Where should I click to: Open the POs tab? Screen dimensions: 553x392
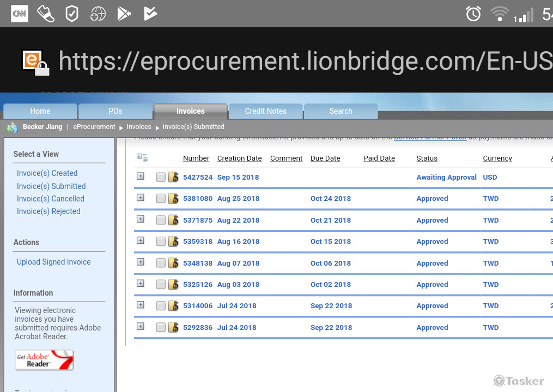(115, 111)
